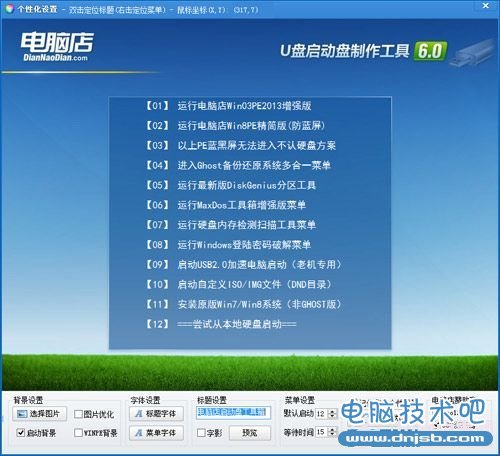
Task: Click the A icon on 菜单字体 button
Action: [139, 433]
